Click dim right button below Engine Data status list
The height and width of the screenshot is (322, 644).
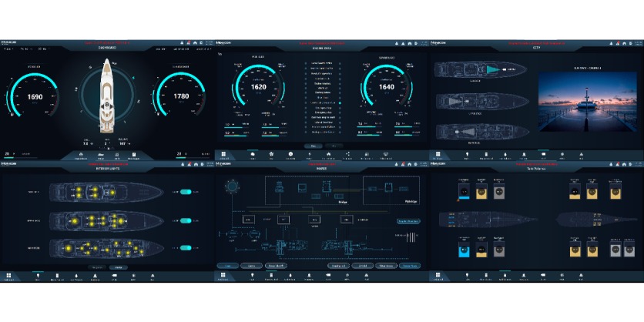pyautogui.click(x=334, y=146)
